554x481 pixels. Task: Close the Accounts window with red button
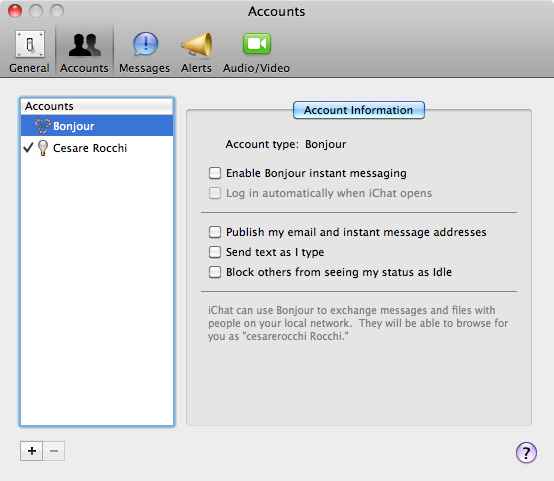15,11
